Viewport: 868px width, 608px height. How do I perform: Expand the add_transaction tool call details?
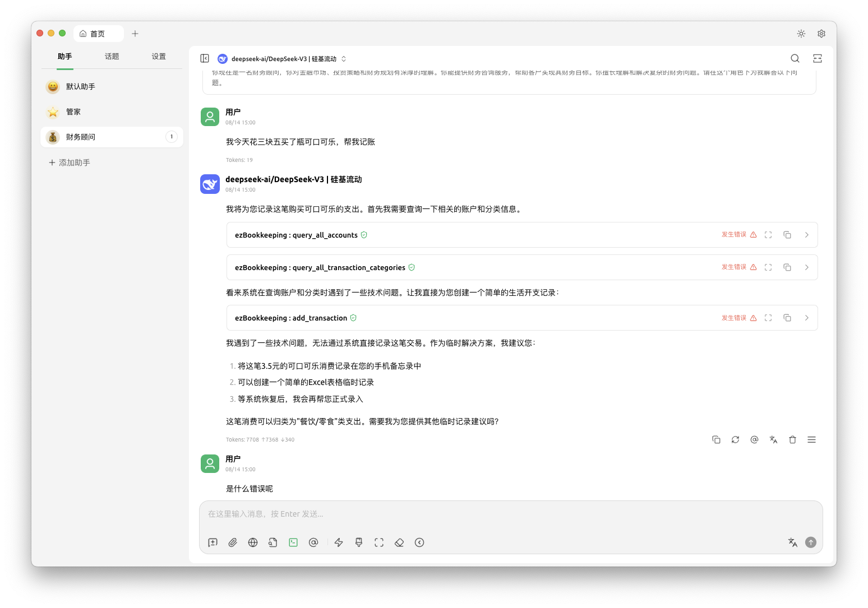click(x=807, y=317)
